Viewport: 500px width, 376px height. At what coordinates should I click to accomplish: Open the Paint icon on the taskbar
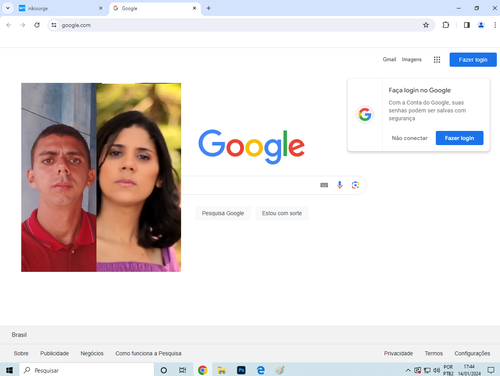[x=280, y=370]
